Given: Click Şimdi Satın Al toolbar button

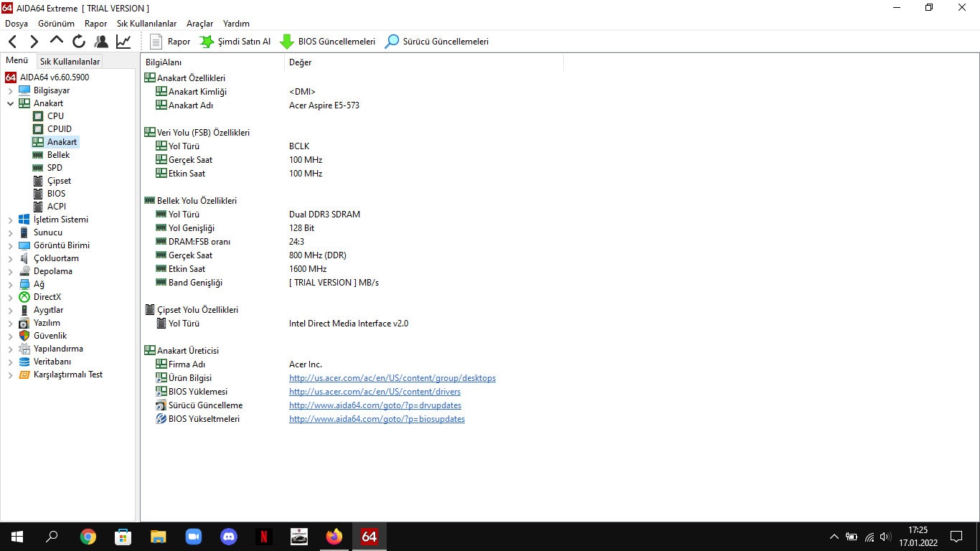Looking at the screenshot, I should pyautogui.click(x=235, y=42).
